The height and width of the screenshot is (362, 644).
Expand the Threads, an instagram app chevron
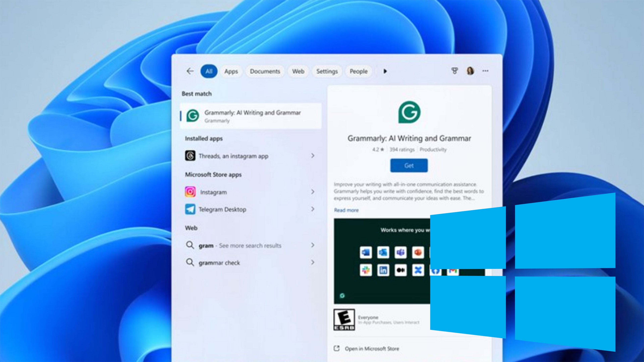click(312, 156)
